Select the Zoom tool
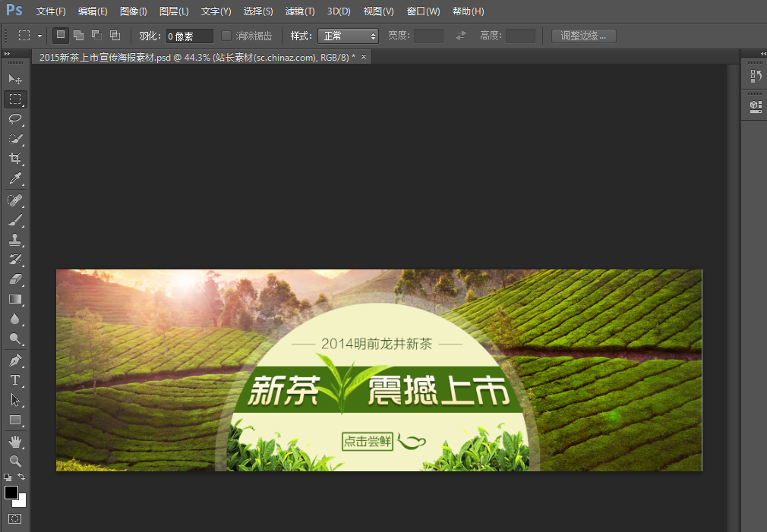The image size is (767, 532). (x=15, y=461)
